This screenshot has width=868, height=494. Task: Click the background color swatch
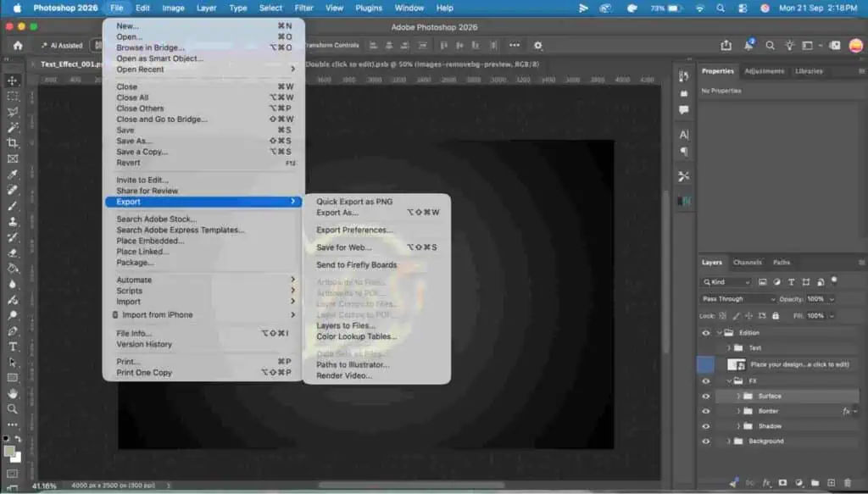point(17,458)
